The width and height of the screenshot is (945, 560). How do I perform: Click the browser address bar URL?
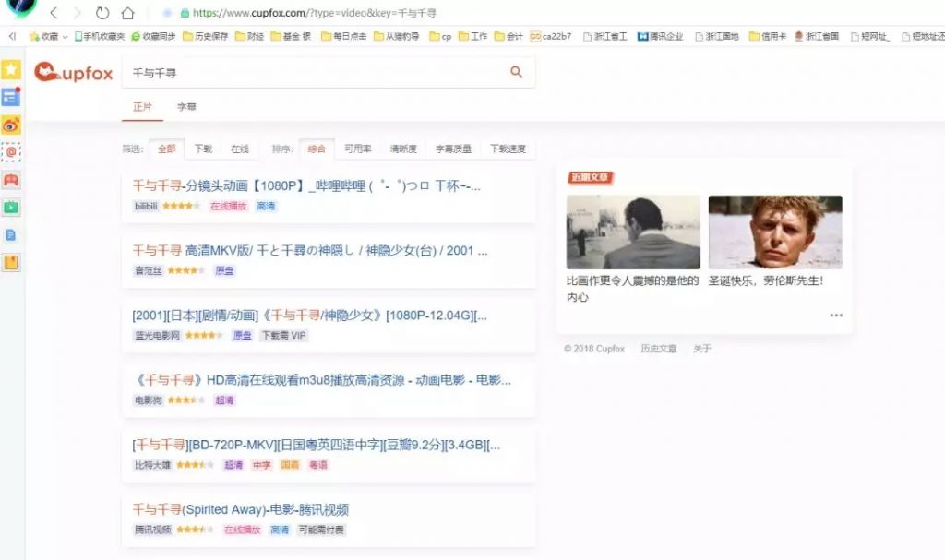pos(314,13)
